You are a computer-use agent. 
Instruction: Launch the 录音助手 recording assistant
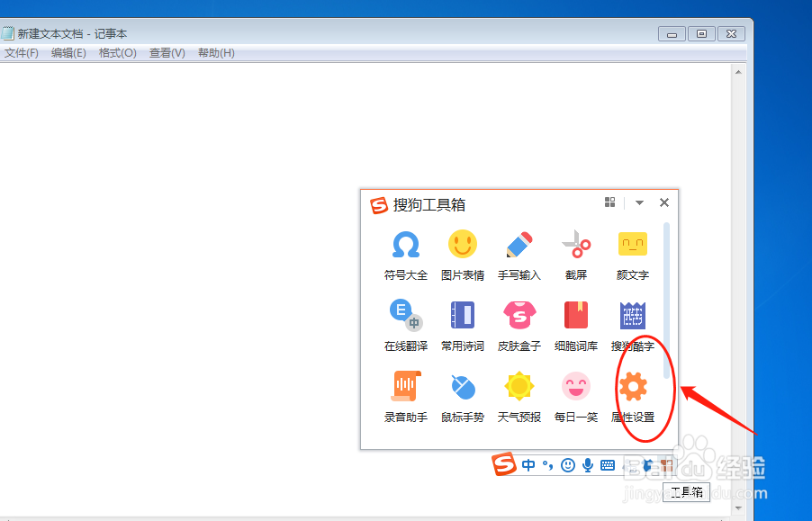406,398
